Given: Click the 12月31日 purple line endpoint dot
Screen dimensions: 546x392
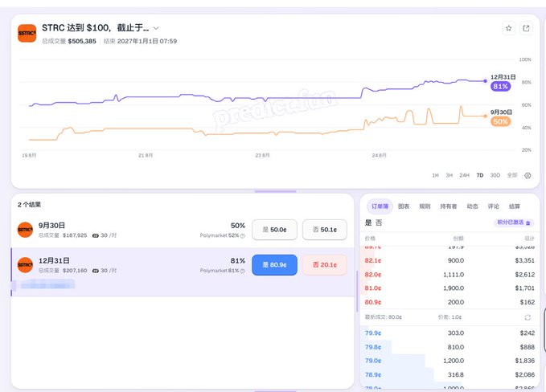Looking at the screenshot, I should point(485,81).
